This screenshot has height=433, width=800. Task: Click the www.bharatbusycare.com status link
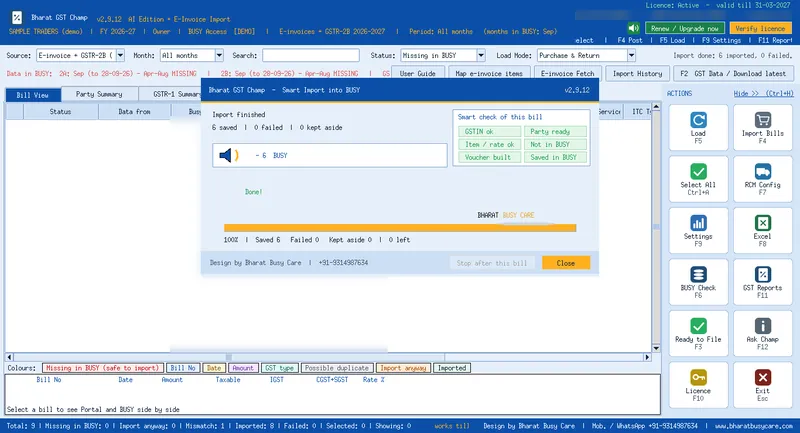click(x=754, y=425)
